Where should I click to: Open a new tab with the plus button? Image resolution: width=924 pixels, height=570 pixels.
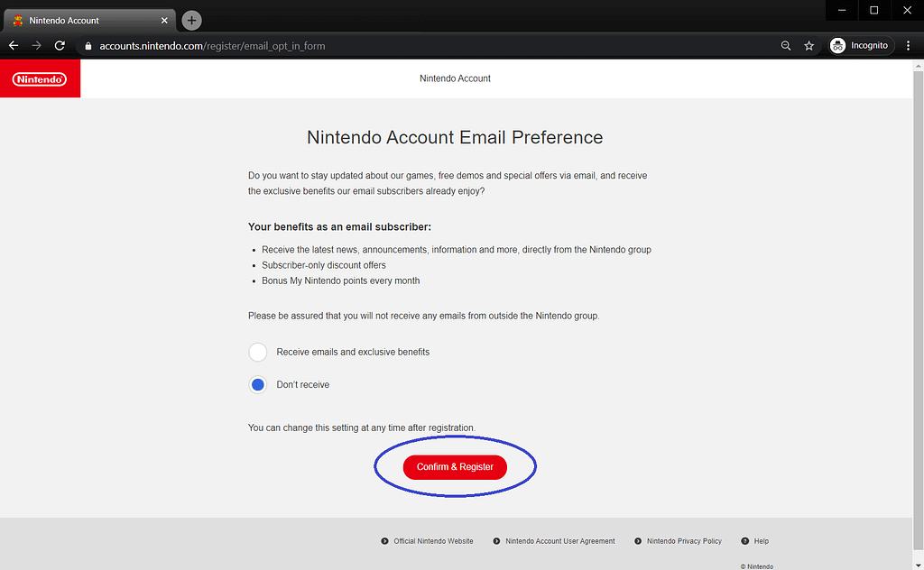pyautogui.click(x=191, y=21)
